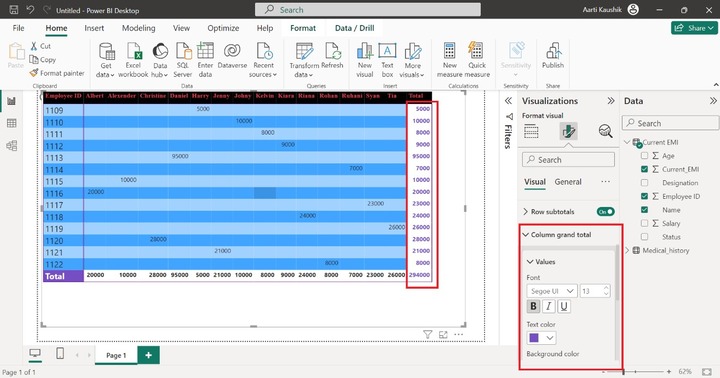
Task: Insert a New visual
Action: 365,60
